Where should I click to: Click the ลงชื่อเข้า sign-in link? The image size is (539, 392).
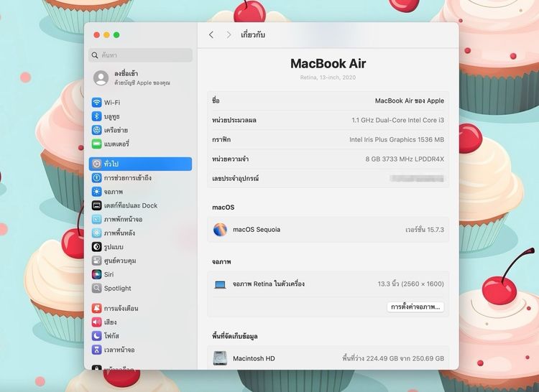tap(126, 73)
